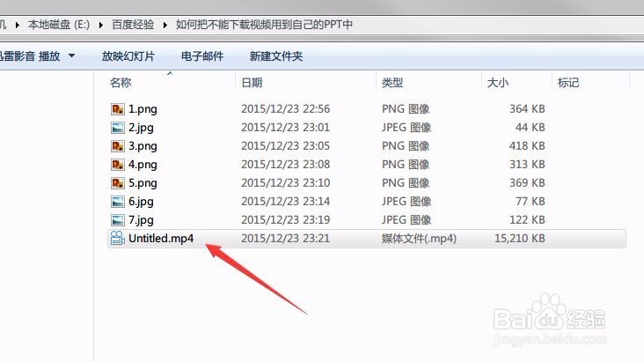Sort by the 名称 column header
644x362 pixels.
coord(121,83)
